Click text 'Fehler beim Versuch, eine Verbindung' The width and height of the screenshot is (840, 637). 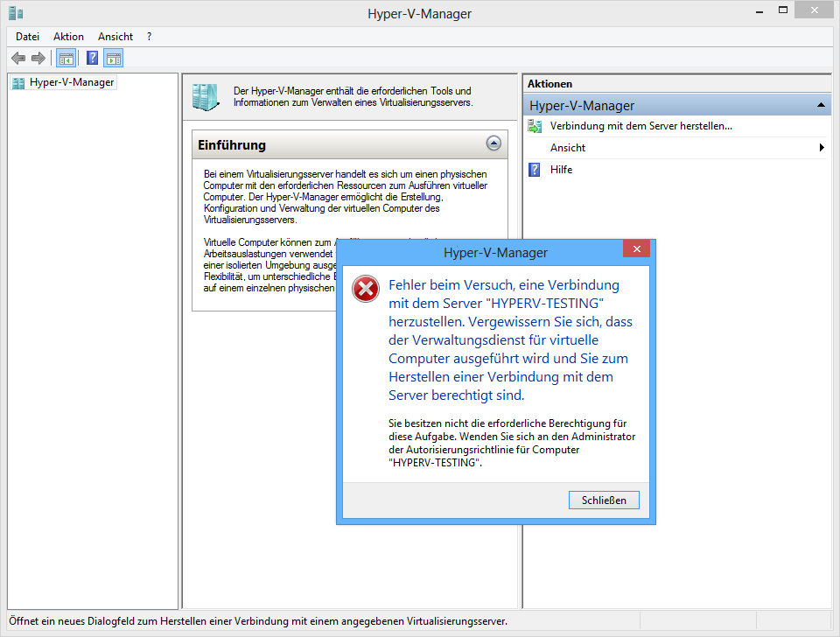pos(504,285)
